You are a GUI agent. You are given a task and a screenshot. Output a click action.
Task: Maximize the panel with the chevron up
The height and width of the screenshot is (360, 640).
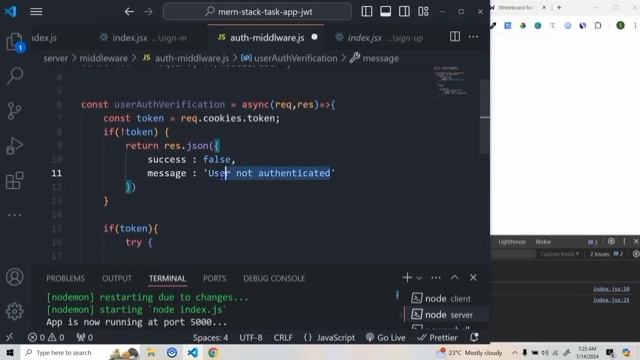click(x=454, y=278)
